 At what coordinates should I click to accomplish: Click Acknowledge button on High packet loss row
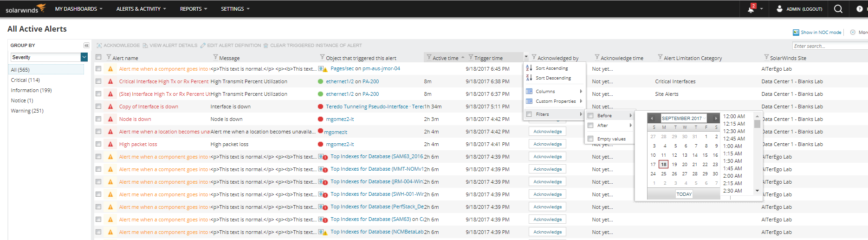[547, 144]
